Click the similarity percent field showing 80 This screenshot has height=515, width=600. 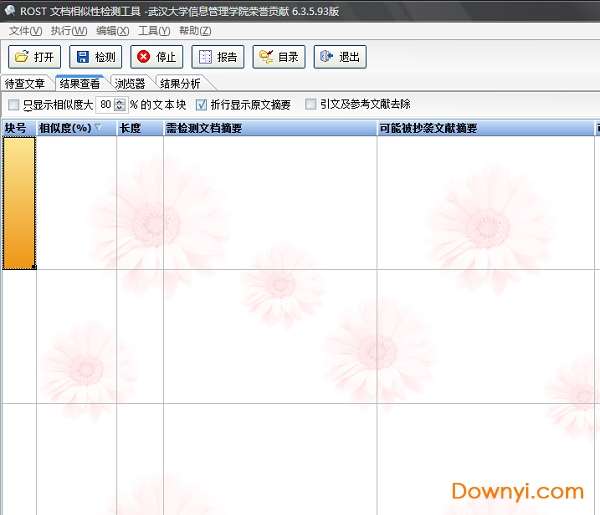(105, 104)
